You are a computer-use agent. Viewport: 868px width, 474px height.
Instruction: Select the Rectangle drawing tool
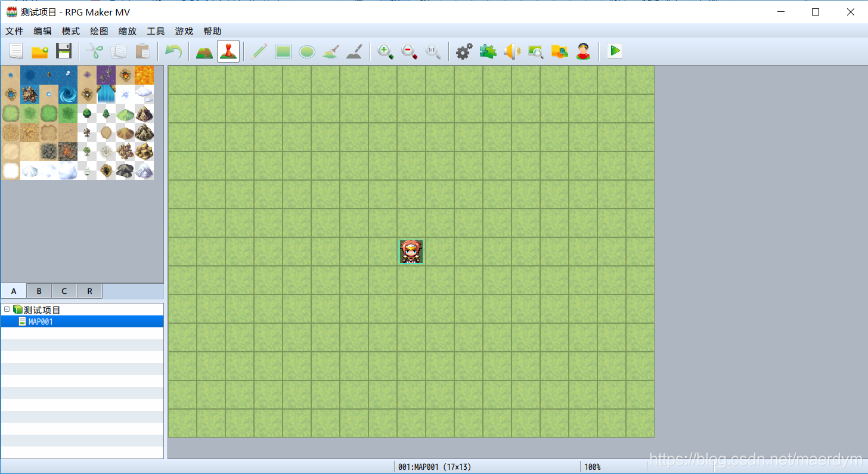pos(283,51)
